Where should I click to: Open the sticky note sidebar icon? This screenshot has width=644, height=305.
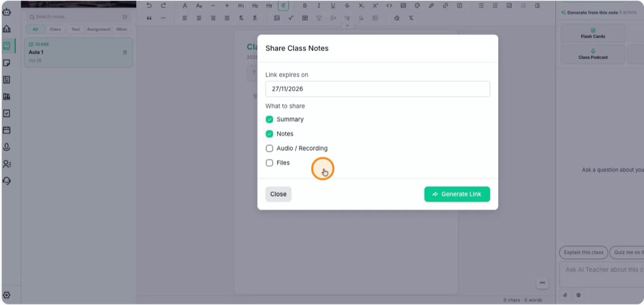tap(6, 63)
